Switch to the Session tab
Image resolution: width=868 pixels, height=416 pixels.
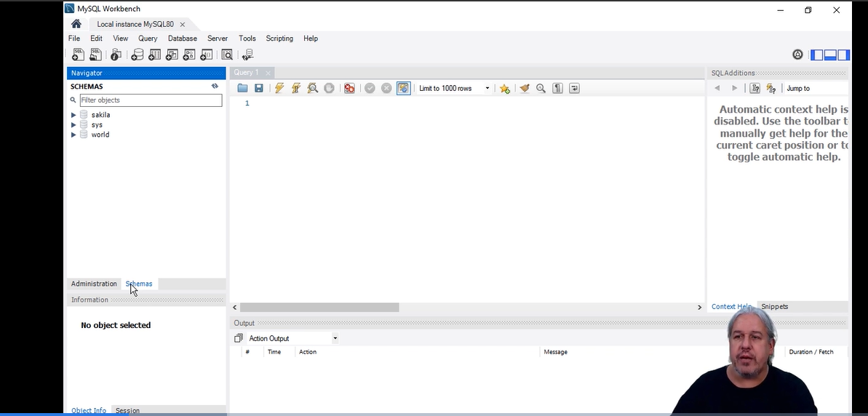click(127, 410)
